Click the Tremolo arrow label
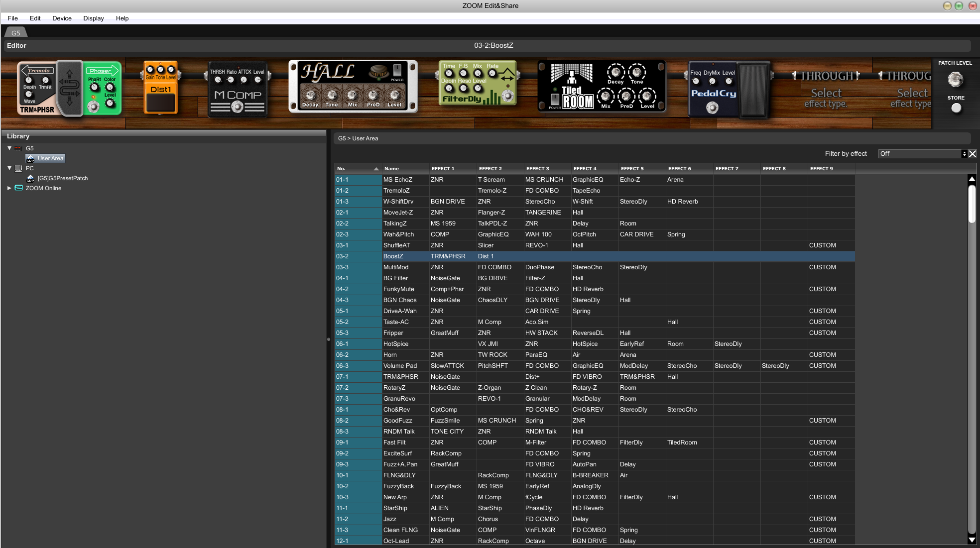 click(x=38, y=71)
